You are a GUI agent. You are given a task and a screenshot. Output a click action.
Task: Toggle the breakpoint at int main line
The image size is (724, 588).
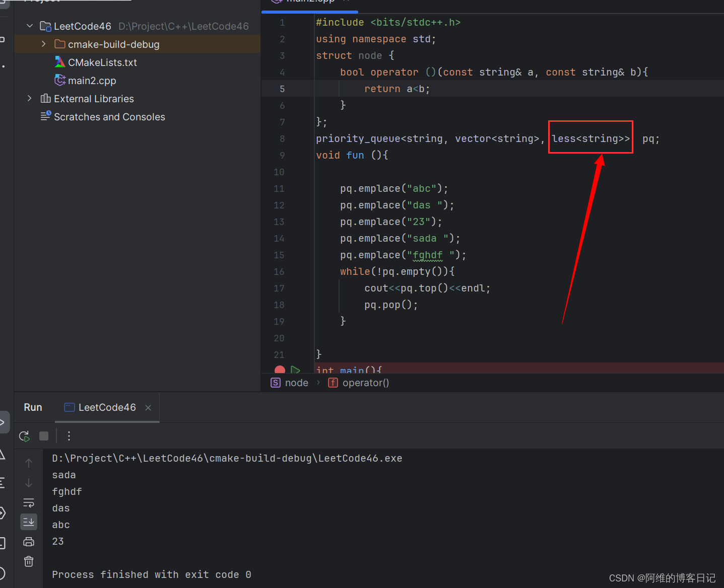[280, 370]
